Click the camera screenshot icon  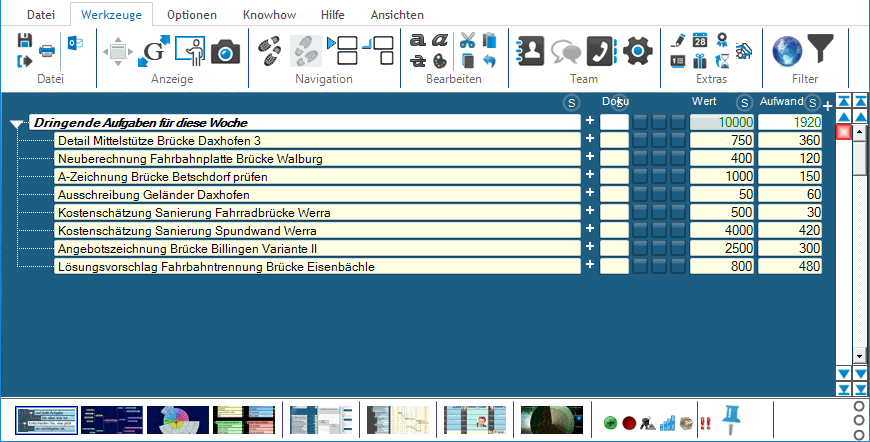point(226,50)
